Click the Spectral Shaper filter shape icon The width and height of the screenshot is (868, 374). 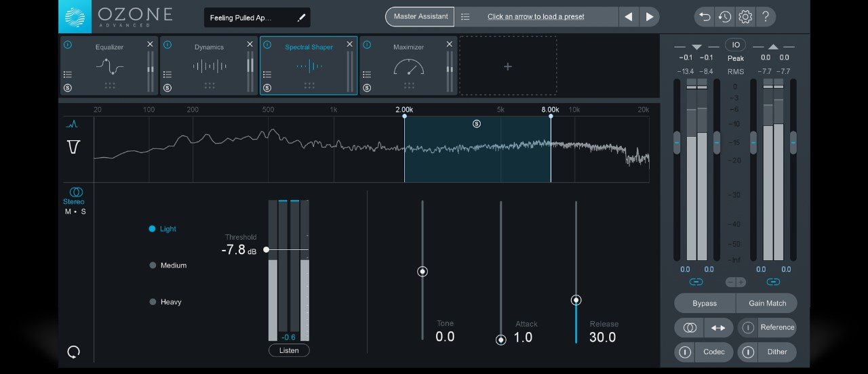[x=74, y=146]
